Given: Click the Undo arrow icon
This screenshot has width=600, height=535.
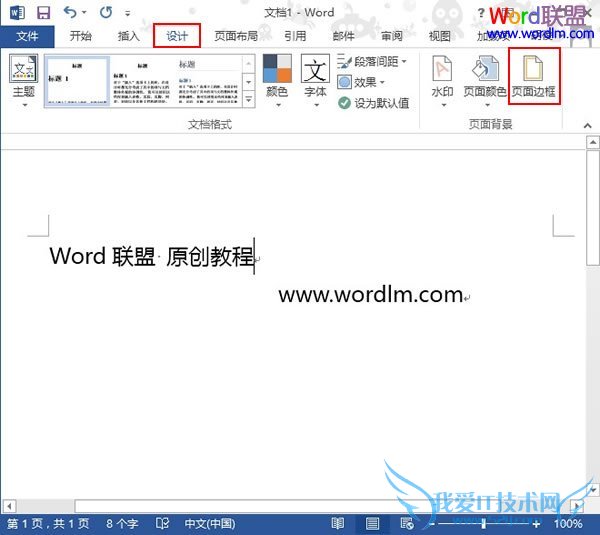Looking at the screenshot, I should (70, 13).
